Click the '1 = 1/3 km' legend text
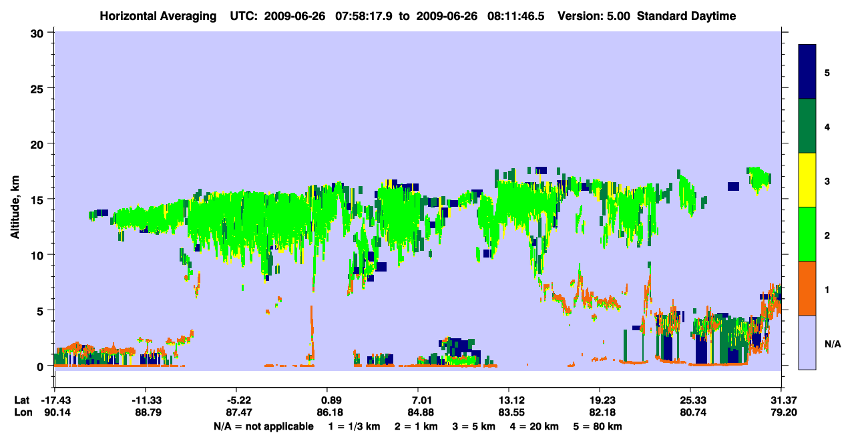This screenshot has height=445, width=868. click(354, 426)
